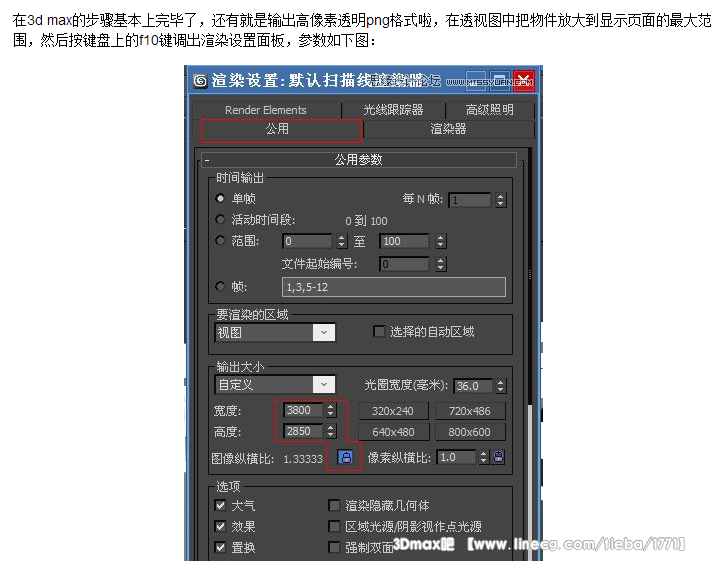Select the 活动时间段 radio option

(220, 219)
